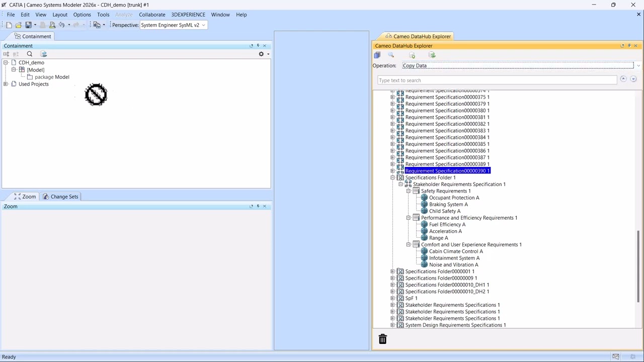Select the Fuel Efficiency A requirement
This screenshot has width=644, height=362.
[447, 224]
